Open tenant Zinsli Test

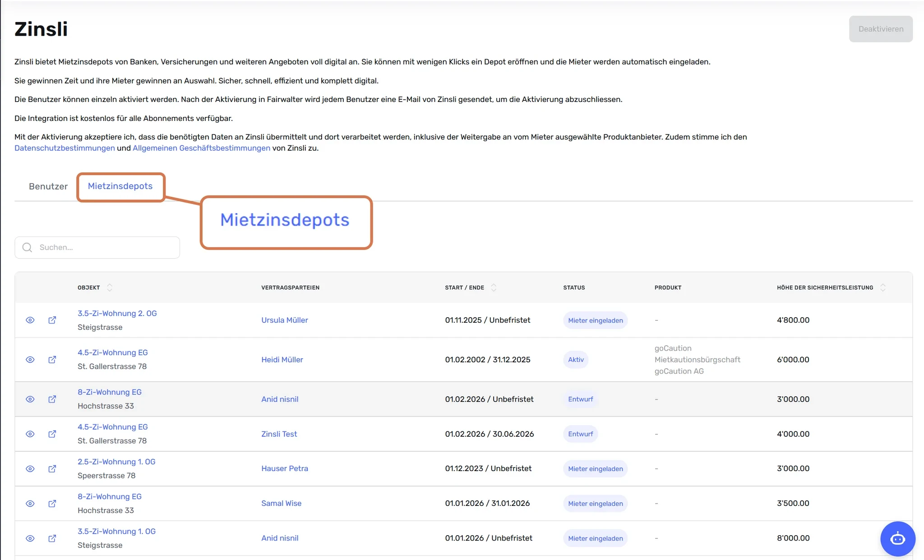coord(279,434)
